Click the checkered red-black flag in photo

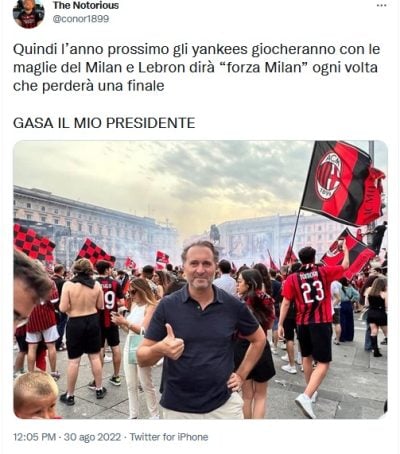[33, 243]
